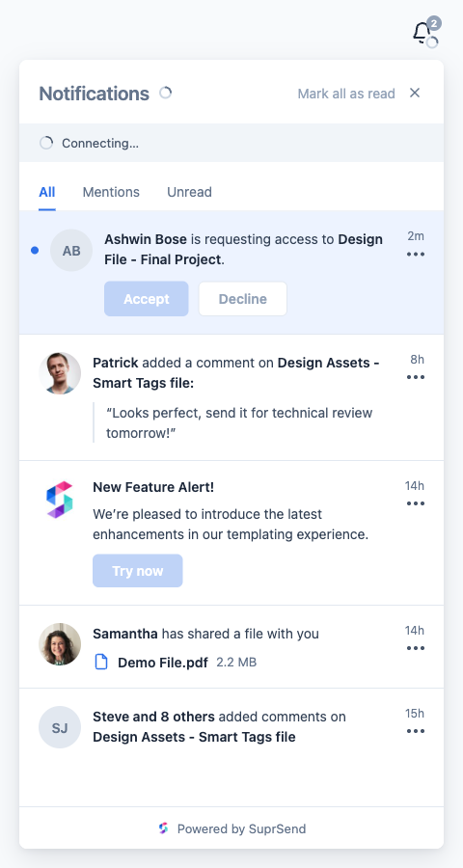
Task: Click "Steve and 8 others" text
Action: tap(153, 717)
